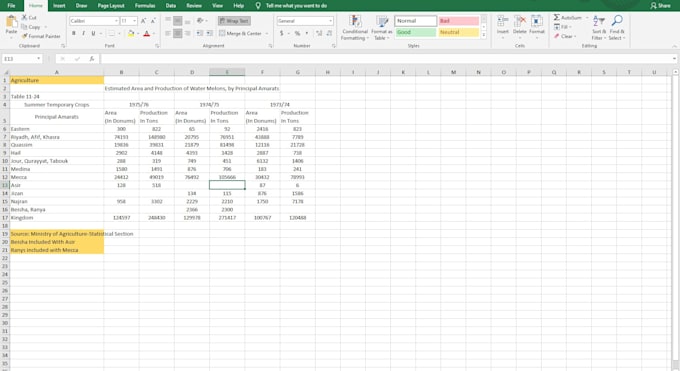Apply percent style to the cell
680x371 pixels.
point(298,33)
